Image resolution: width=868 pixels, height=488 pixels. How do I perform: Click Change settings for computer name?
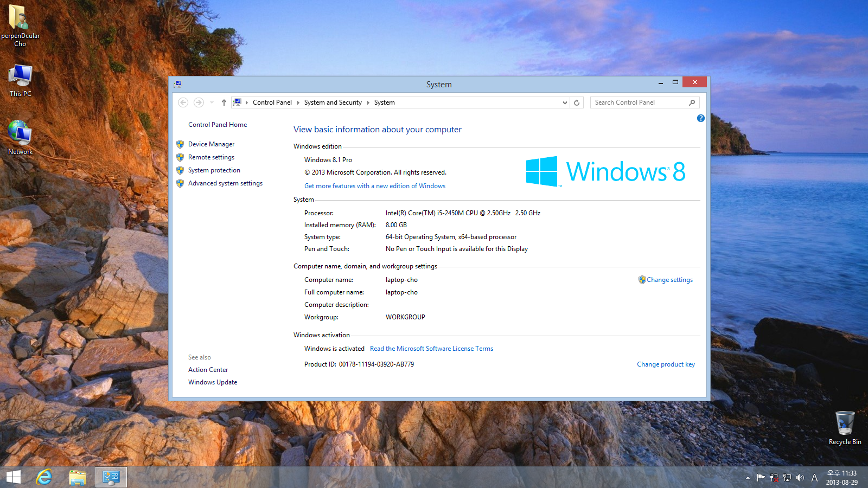(669, 280)
